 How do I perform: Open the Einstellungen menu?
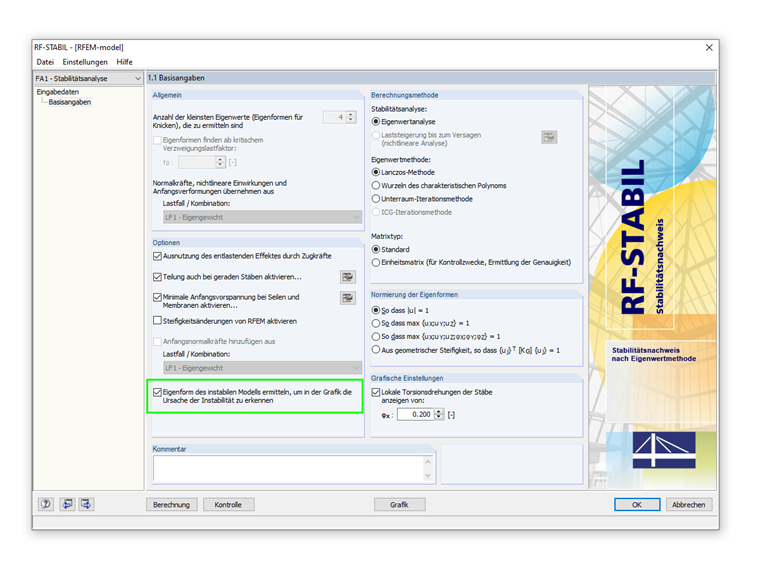(85, 62)
